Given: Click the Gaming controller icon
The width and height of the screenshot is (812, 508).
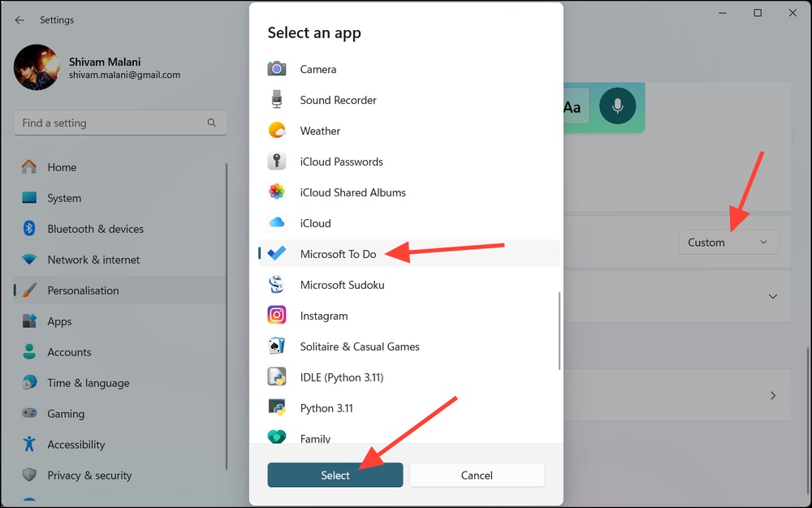Looking at the screenshot, I should click(29, 413).
